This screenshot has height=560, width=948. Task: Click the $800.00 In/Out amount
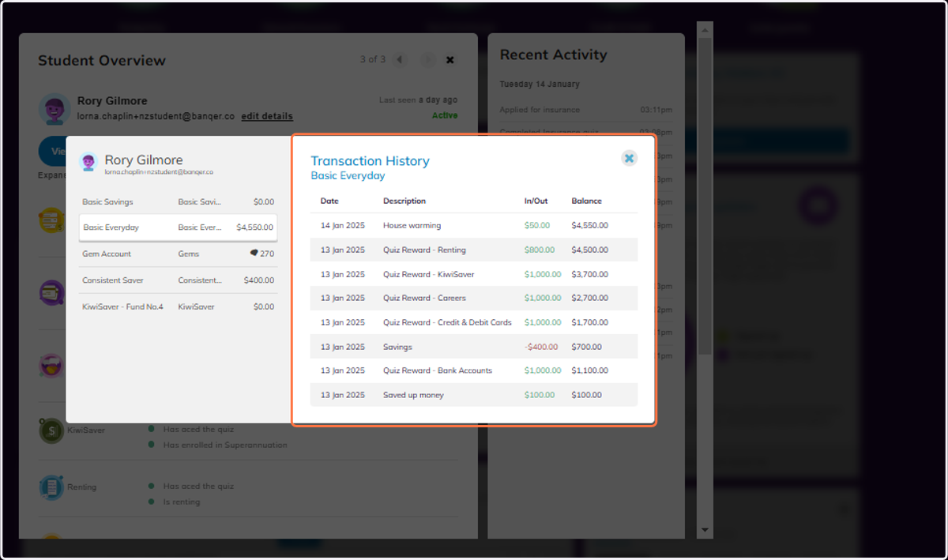(540, 250)
